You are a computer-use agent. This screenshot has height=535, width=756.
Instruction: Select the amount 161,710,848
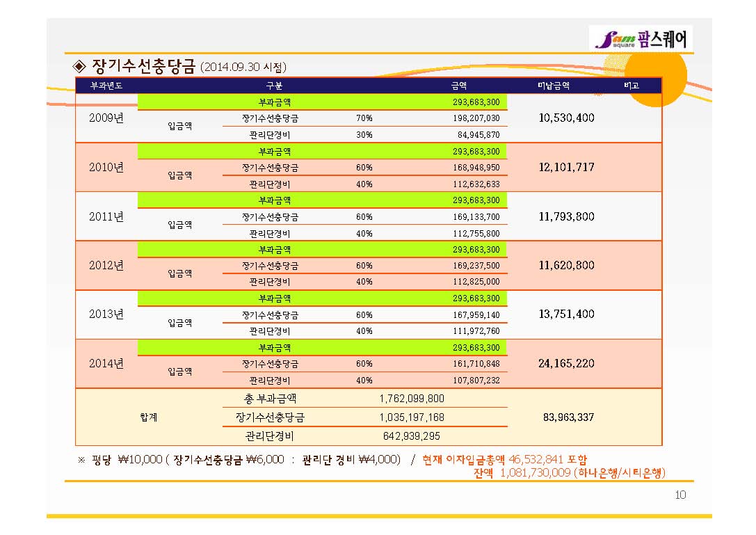click(x=476, y=363)
